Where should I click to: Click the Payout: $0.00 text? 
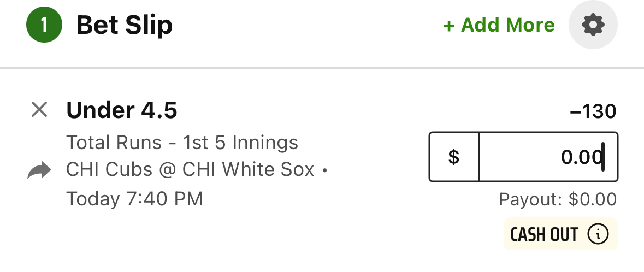(558, 199)
